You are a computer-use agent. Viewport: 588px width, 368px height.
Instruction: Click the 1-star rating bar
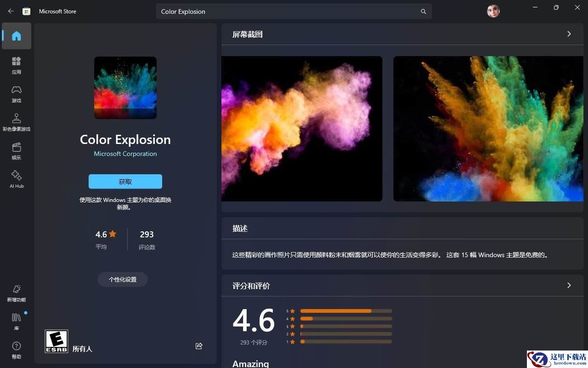(x=346, y=342)
